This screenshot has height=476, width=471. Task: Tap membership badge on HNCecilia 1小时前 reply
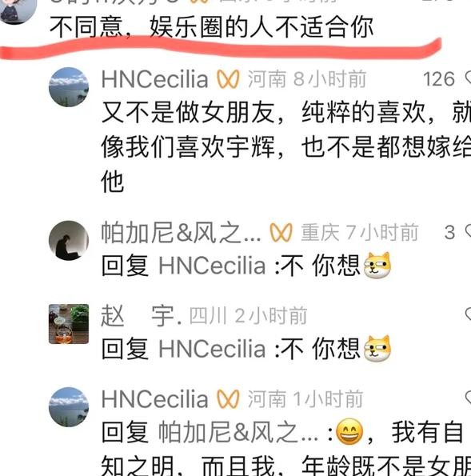tap(228, 399)
